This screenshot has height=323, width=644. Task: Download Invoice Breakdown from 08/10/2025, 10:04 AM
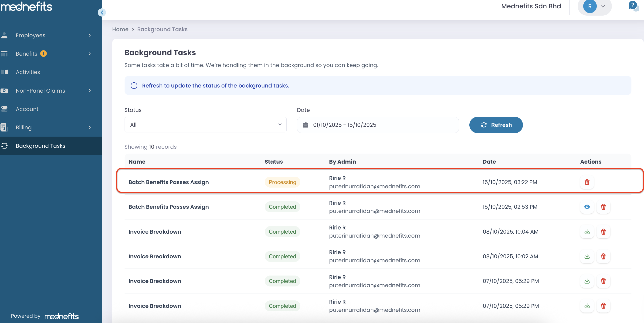587,232
